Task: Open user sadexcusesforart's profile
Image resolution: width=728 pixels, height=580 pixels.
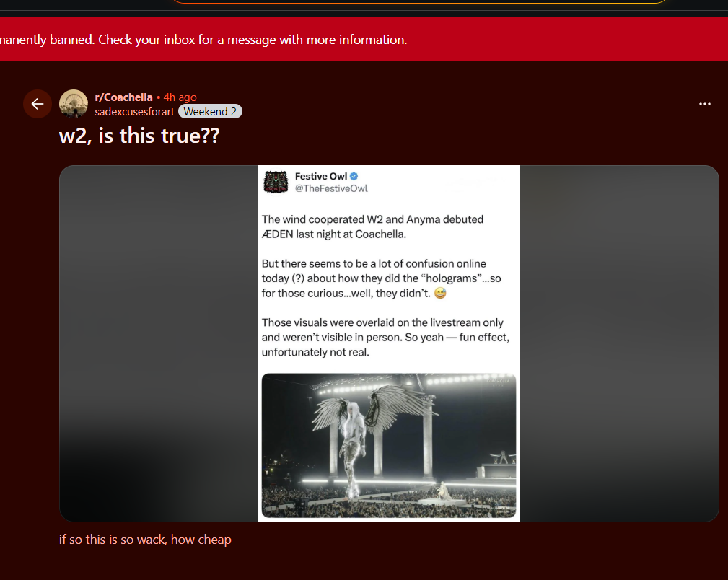Action: click(134, 112)
